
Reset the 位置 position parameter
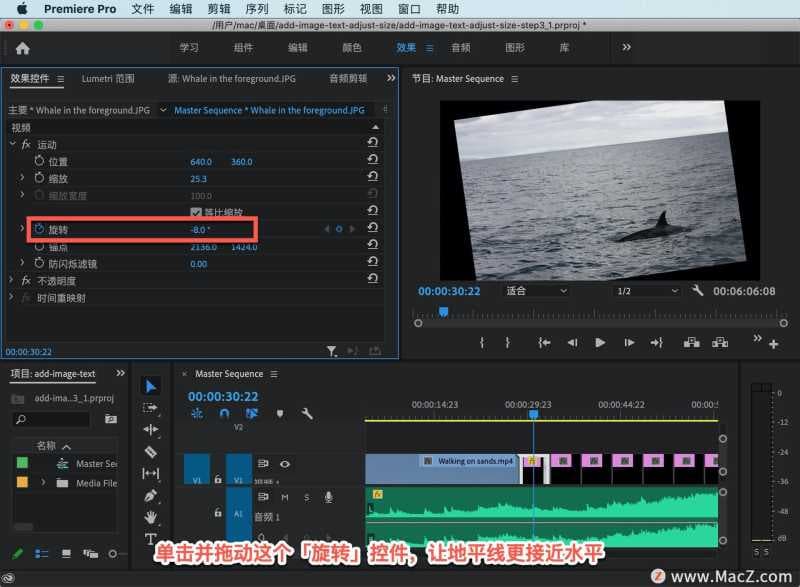(372, 161)
